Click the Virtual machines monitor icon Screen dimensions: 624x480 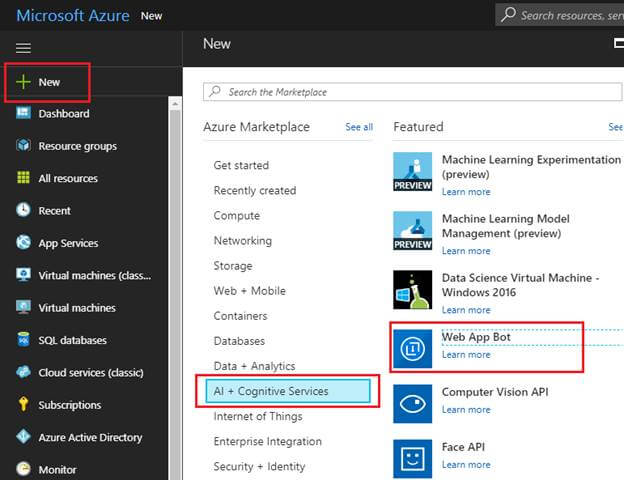(x=23, y=307)
